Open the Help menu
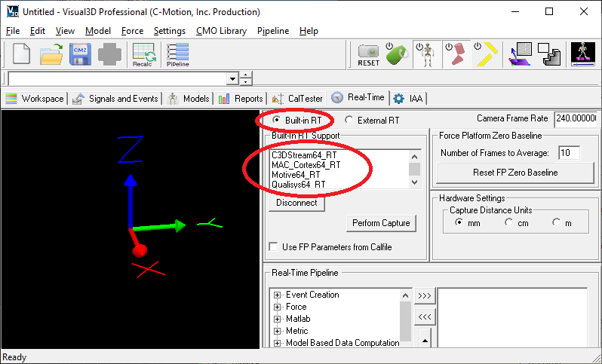Viewport: 602px width, 364px height. (309, 31)
